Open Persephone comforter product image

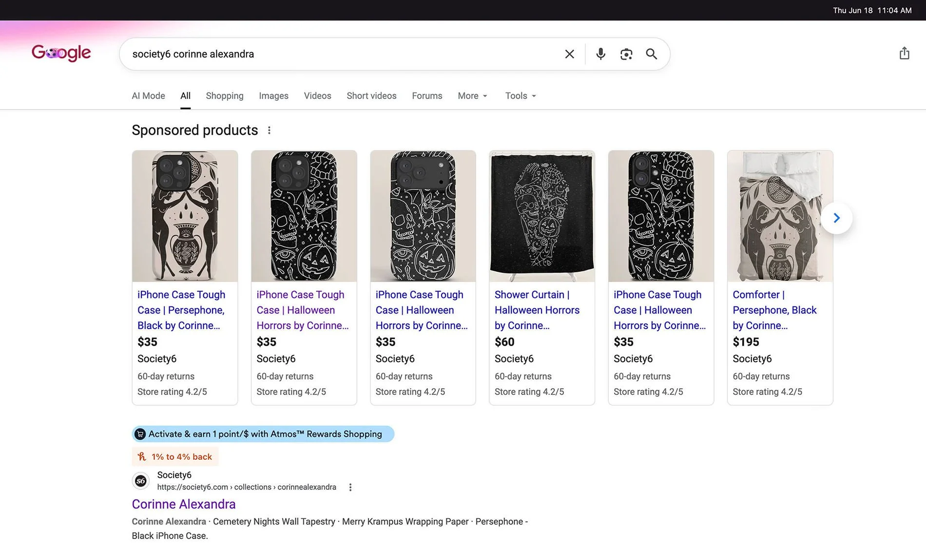[x=780, y=216]
